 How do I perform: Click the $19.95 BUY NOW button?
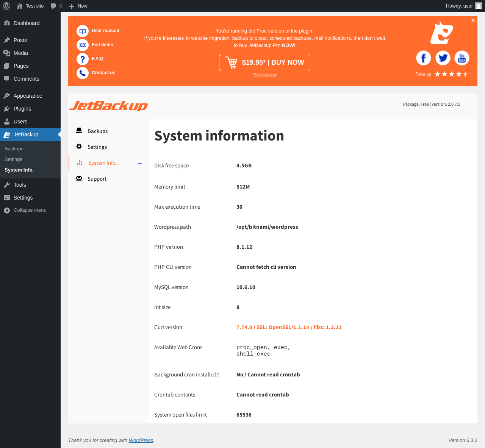(x=264, y=62)
